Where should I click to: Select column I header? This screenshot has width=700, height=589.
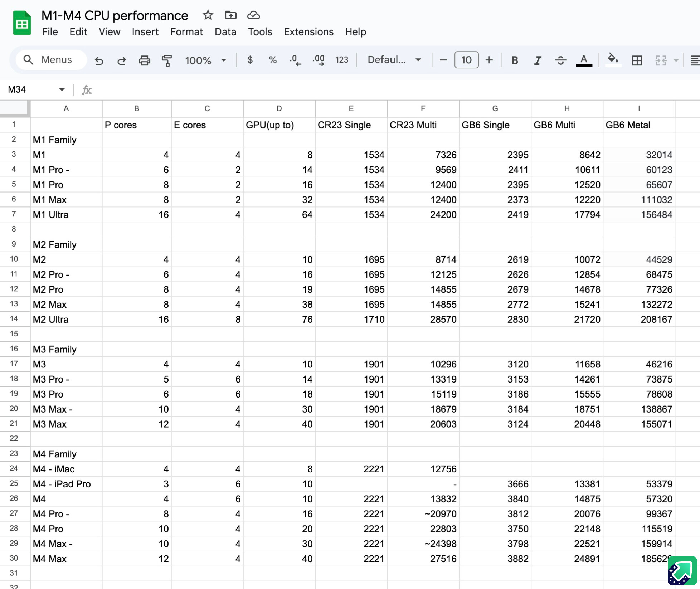[x=639, y=108]
